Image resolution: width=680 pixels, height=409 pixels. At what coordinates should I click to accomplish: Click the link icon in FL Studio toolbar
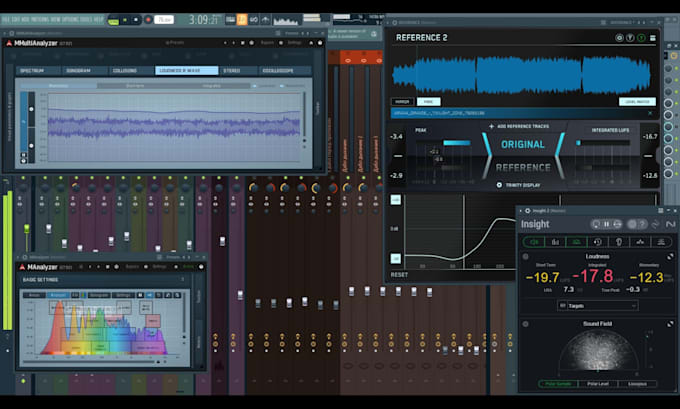[254, 20]
